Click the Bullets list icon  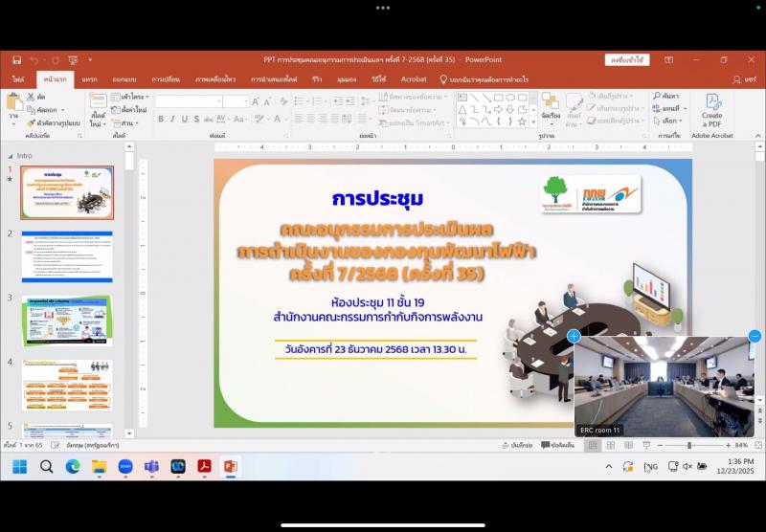(301, 101)
